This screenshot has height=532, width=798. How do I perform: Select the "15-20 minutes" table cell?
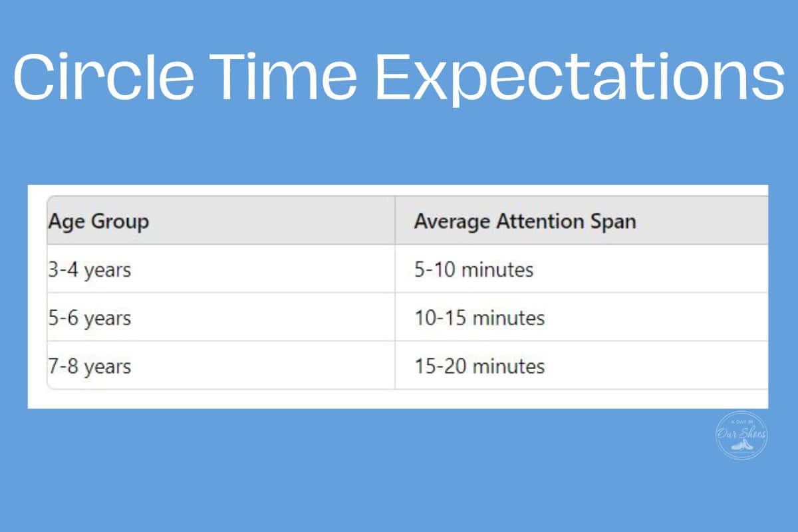point(479,366)
